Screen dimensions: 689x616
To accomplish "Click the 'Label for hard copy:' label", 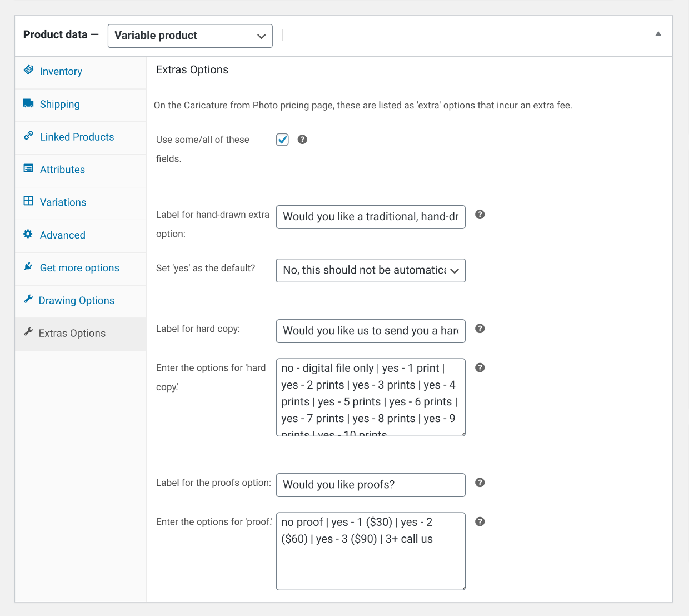I will click(x=198, y=329).
